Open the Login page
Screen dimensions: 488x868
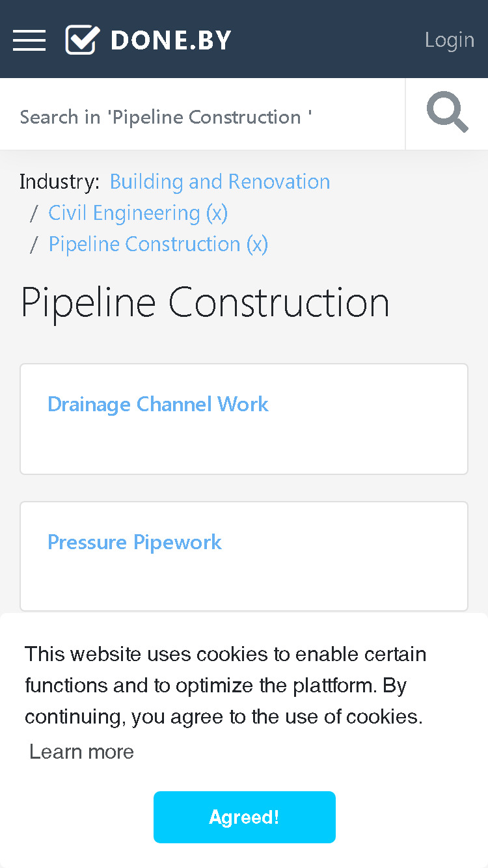coord(450,40)
